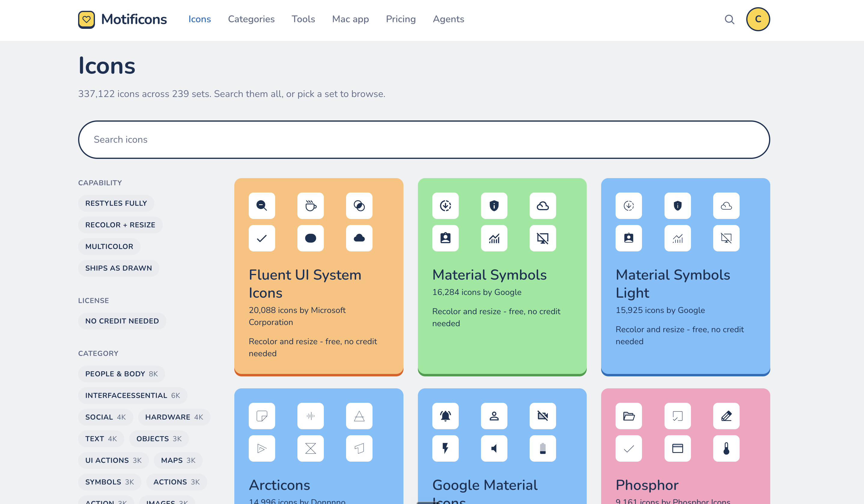Toggle the Multicolor capability filter
The height and width of the screenshot is (504, 864).
[109, 247]
